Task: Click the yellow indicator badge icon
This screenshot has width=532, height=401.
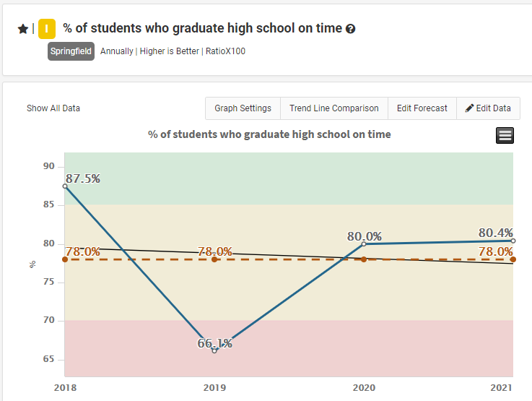Action: (47, 29)
